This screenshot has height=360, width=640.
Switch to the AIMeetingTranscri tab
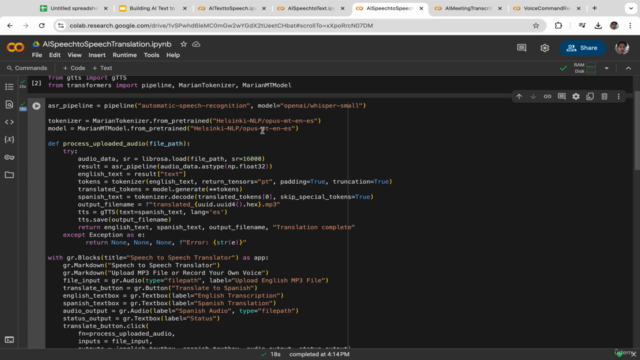468,8
